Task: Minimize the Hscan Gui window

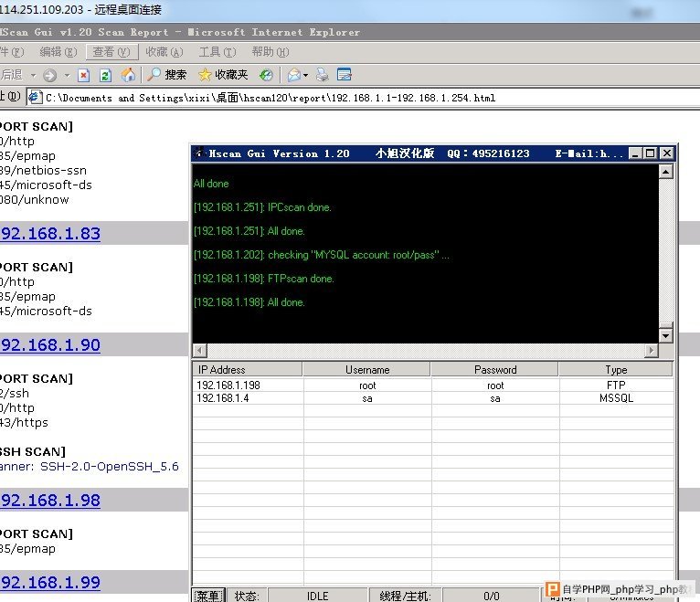Action: (635, 153)
